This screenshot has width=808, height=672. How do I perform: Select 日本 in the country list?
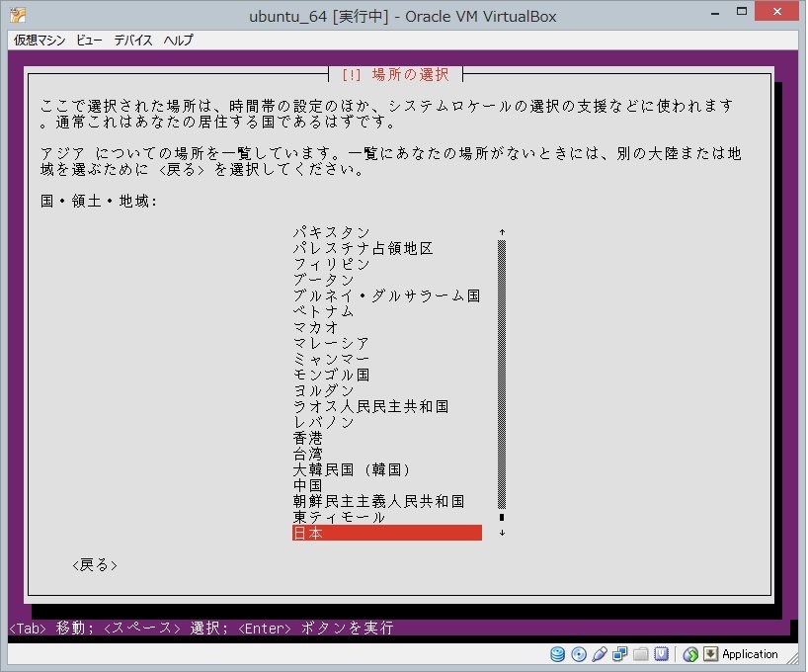click(387, 533)
